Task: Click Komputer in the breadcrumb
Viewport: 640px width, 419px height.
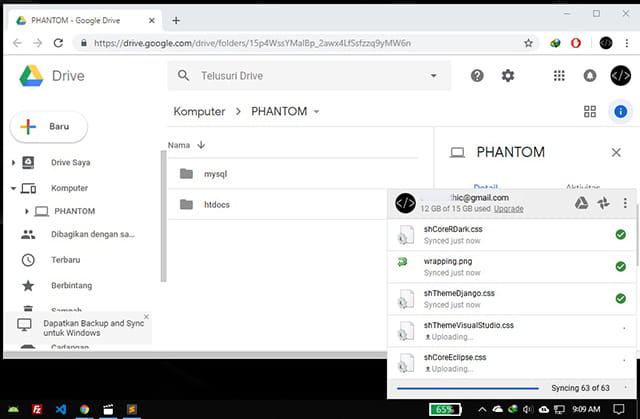Action: 199,111
